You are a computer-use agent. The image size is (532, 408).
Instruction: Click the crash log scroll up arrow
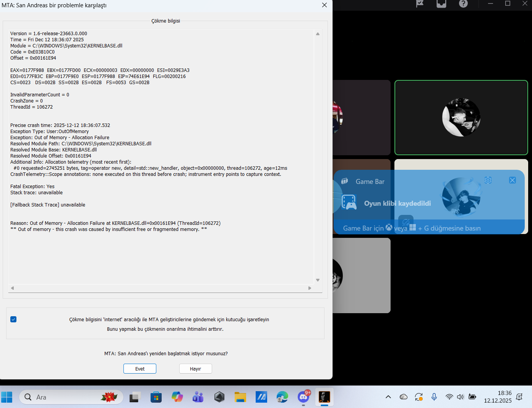point(318,34)
